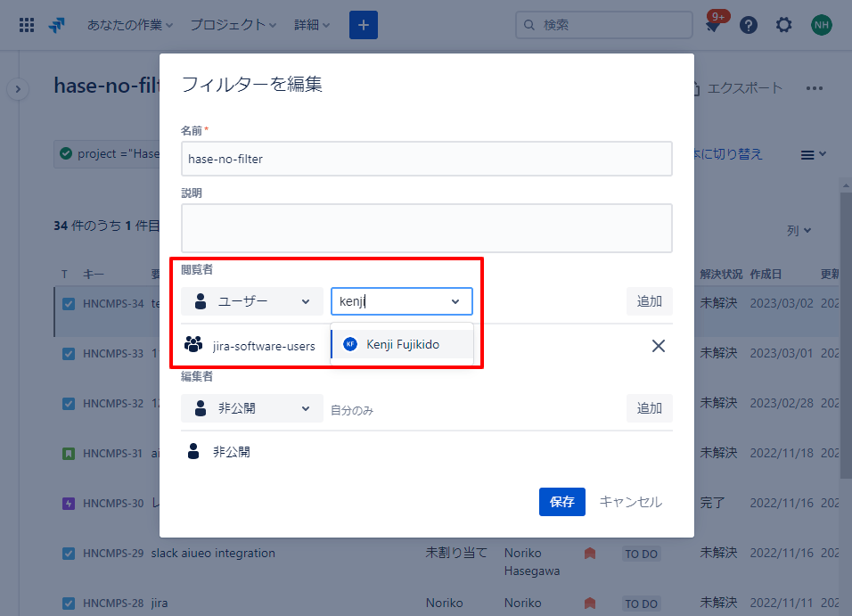Click the 未割り当て assignee cell

click(456, 553)
